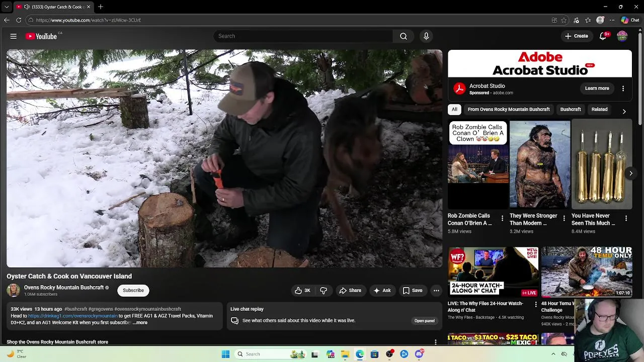
Task: Close the Oyster Catch & Cook tab
Action: pos(89,7)
